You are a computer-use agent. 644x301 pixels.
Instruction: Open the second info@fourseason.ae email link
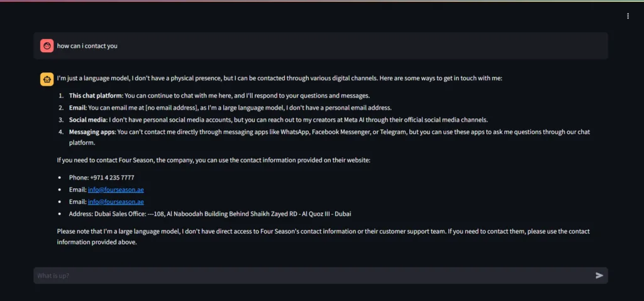tap(116, 202)
